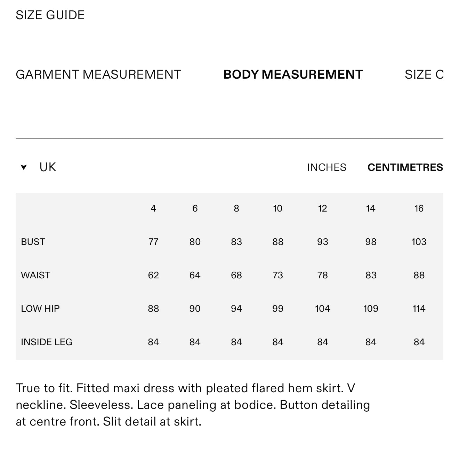
Task: Click the SIZE GUIDE heading
Action: [50, 15]
